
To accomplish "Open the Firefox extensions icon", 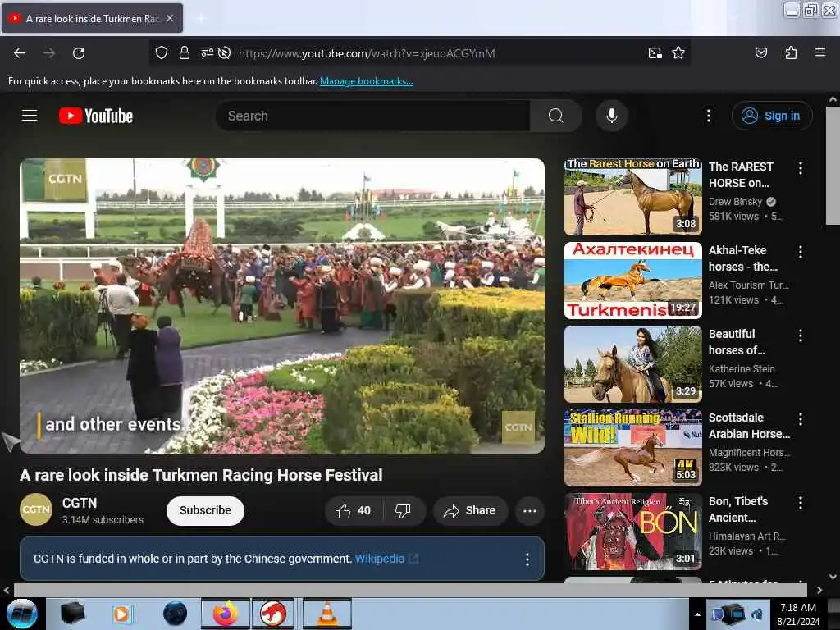I will click(791, 52).
